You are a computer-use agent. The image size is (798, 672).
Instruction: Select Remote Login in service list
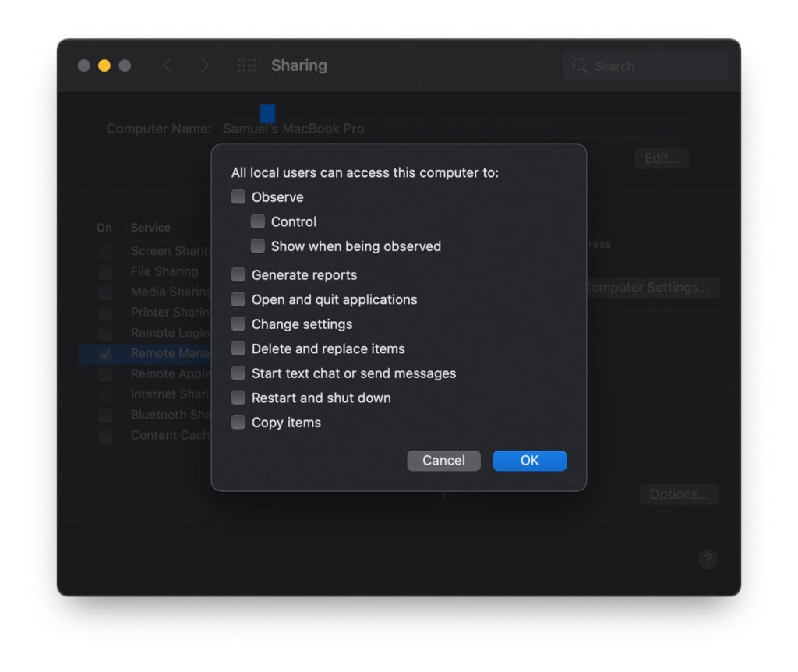(x=171, y=333)
